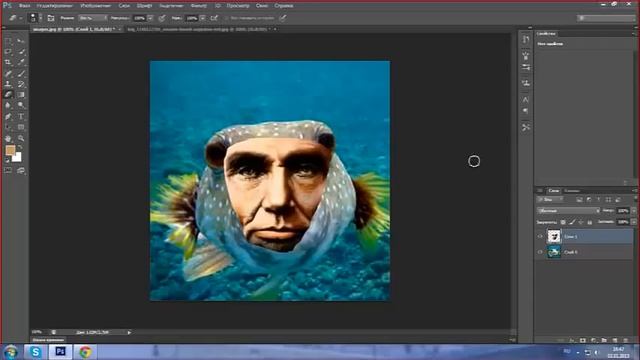Select the Clone Stamp tool
640x360 pixels.
click(8, 84)
